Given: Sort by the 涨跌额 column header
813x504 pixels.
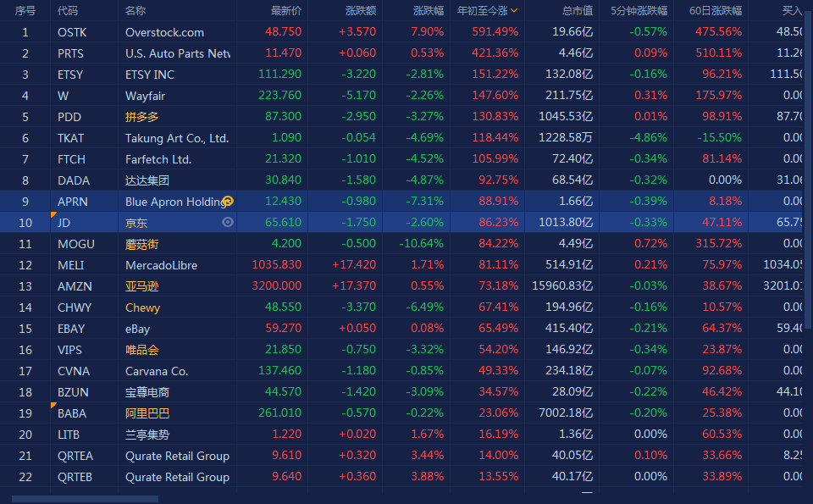Looking at the screenshot, I should [361, 10].
